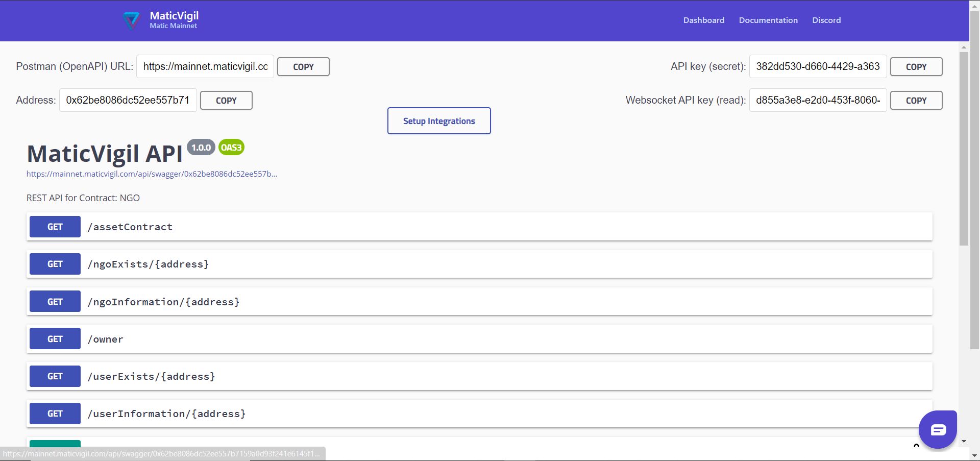980x461 pixels.
Task: Focus the Postman OpenAPI URL field
Action: [x=205, y=66]
